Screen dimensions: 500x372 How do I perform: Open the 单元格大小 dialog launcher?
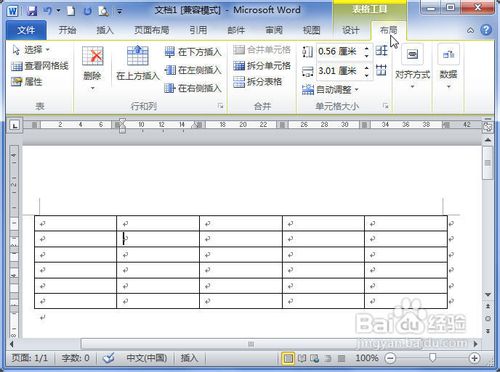(386, 106)
